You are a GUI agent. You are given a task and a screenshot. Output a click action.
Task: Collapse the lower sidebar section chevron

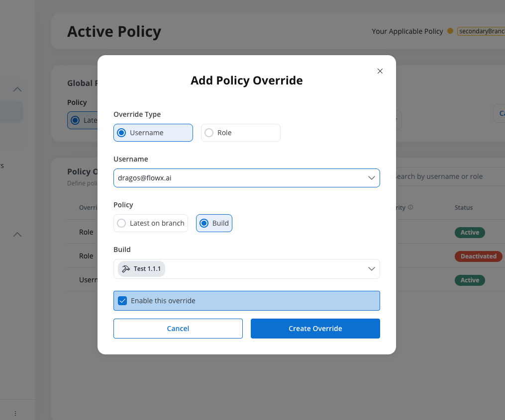(x=17, y=234)
